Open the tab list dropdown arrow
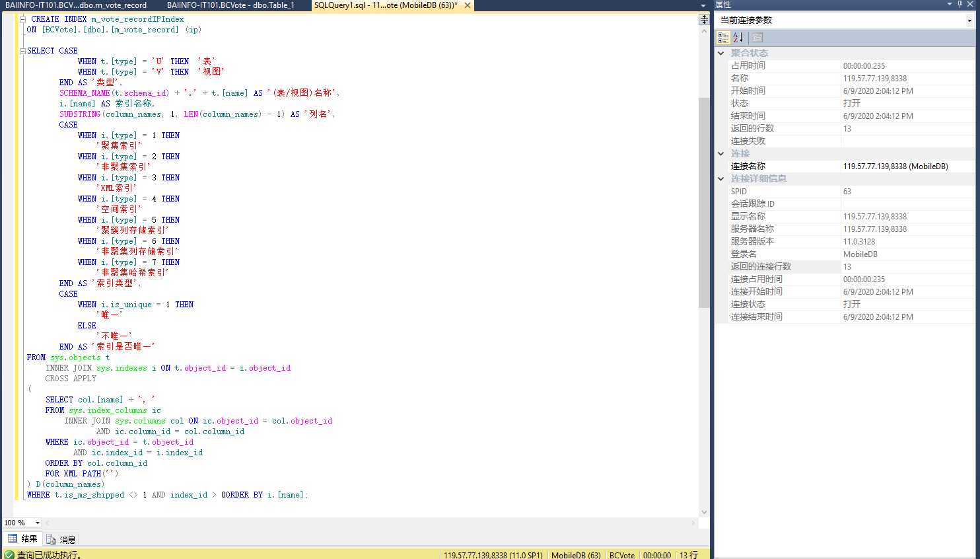This screenshot has width=980, height=559. (x=703, y=5)
